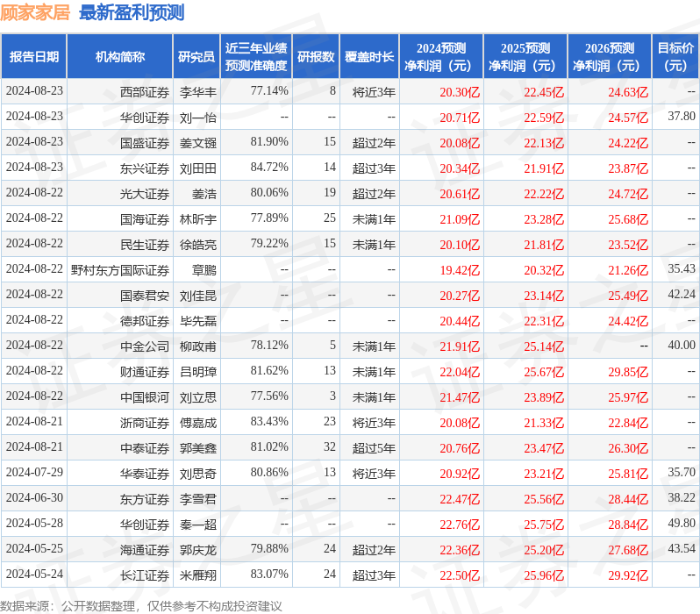700x614 pixels.
Task: Select the 报告日期 column header
Action: (x=34, y=56)
